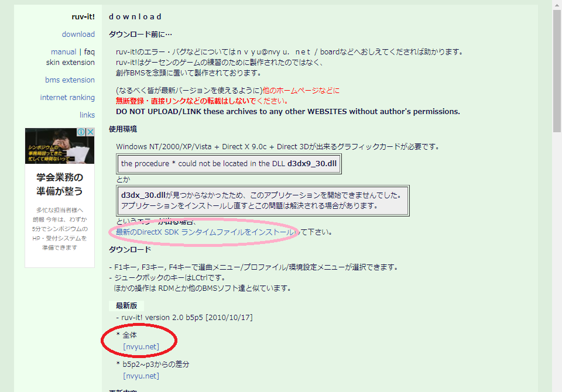Screen dimensions: 562x392
Task: Open the bms extension page
Action: [x=70, y=80]
